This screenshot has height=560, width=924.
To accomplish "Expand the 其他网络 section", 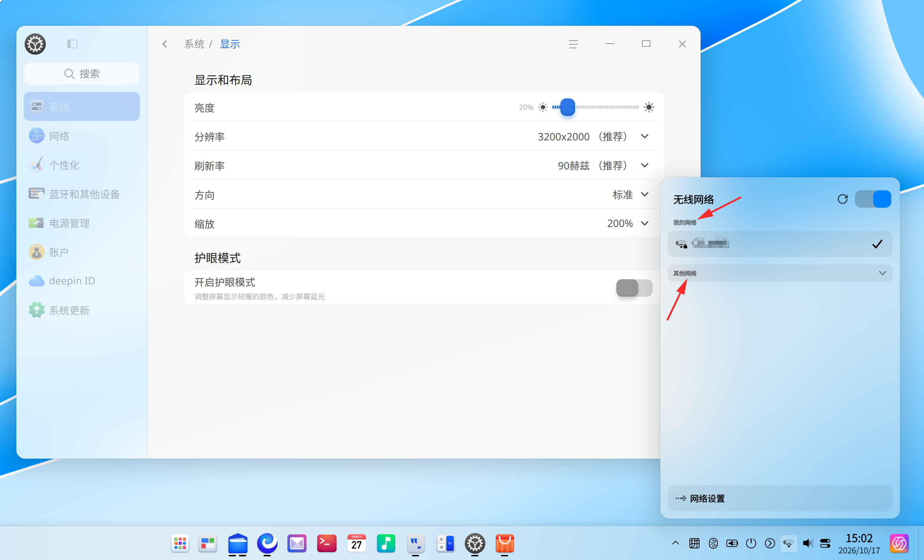I will tap(780, 273).
